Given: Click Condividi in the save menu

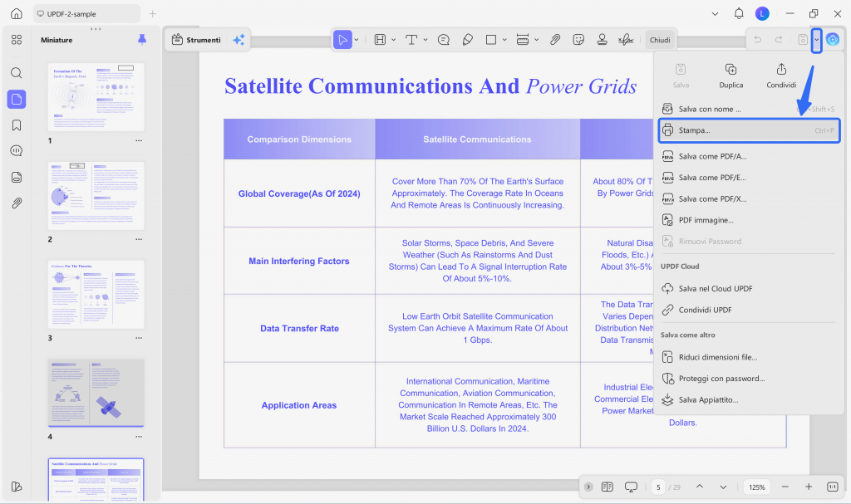Looking at the screenshot, I should click(781, 76).
